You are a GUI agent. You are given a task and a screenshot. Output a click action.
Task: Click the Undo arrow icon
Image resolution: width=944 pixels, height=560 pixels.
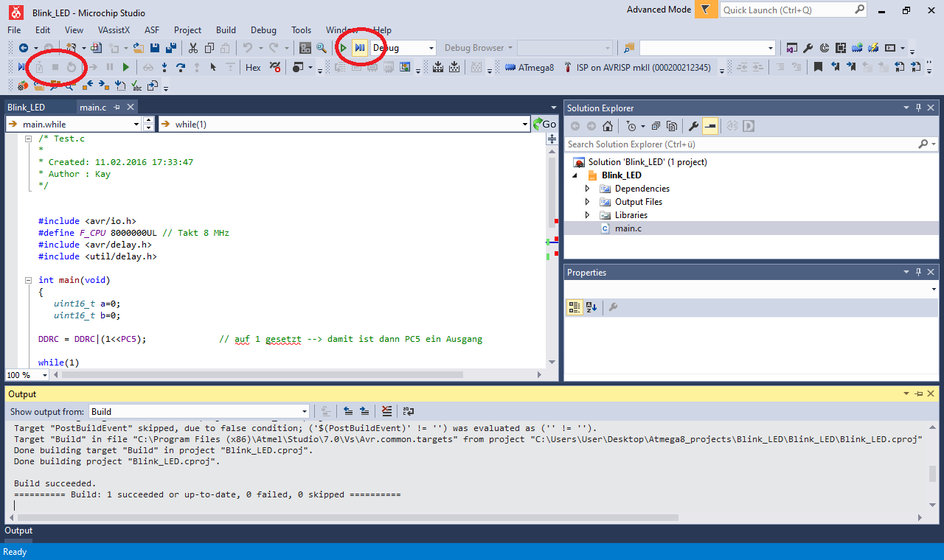(248, 48)
